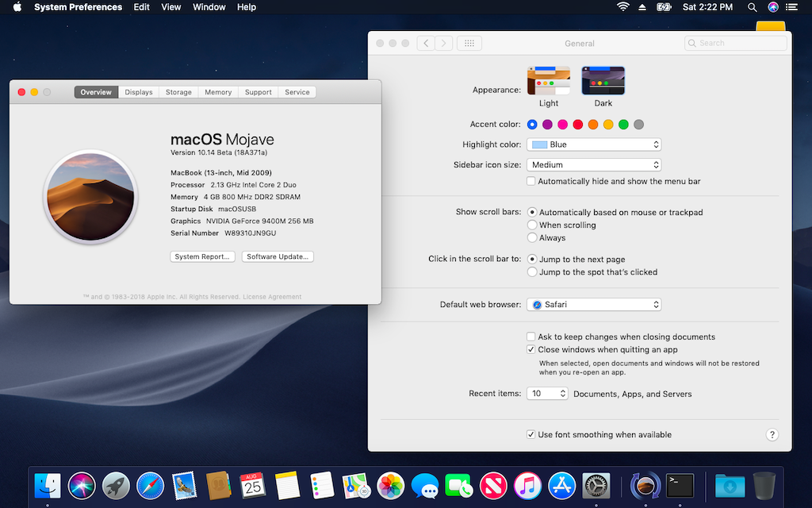812x508 pixels.
Task: Toggle Use font smoothing when available
Action: coord(530,434)
